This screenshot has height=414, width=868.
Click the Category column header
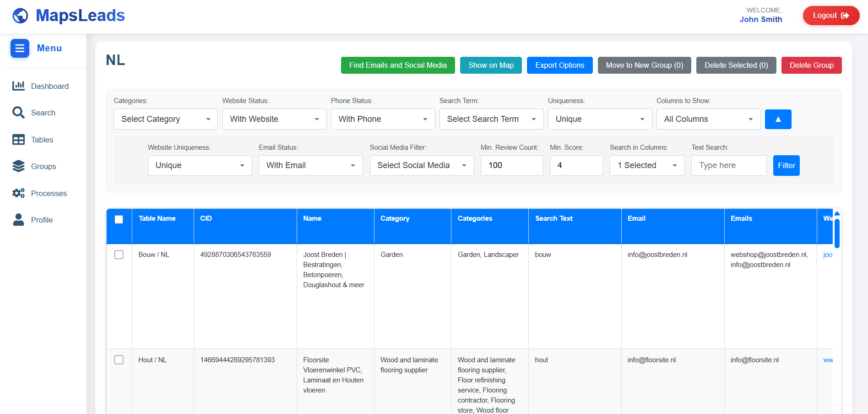tap(395, 218)
